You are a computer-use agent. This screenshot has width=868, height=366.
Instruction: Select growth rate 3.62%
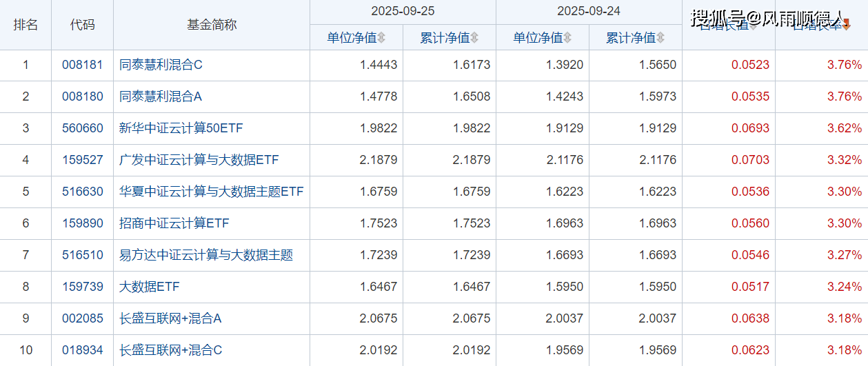tap(845, 128)
